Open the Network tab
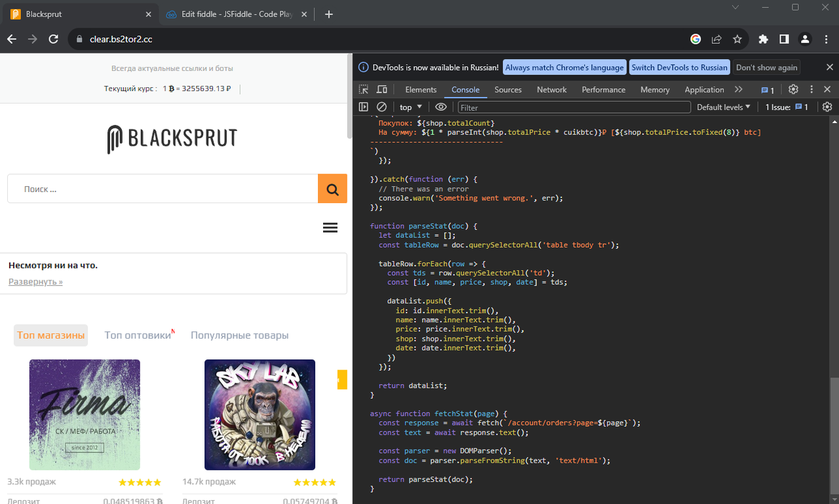Image resolution: width=839 pixels, height=504 pixels. point(552,90)
